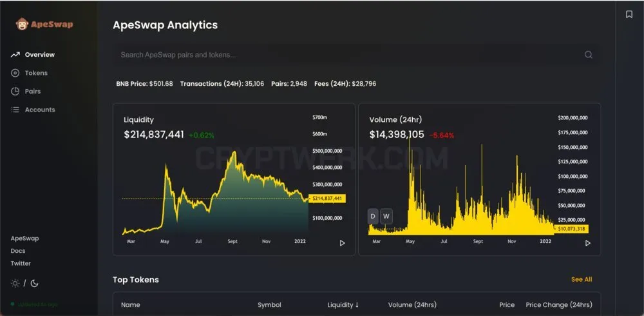Open the Twitter link in sidebar
This screenshot has width=644, height=316.
(x=21, y=263)
